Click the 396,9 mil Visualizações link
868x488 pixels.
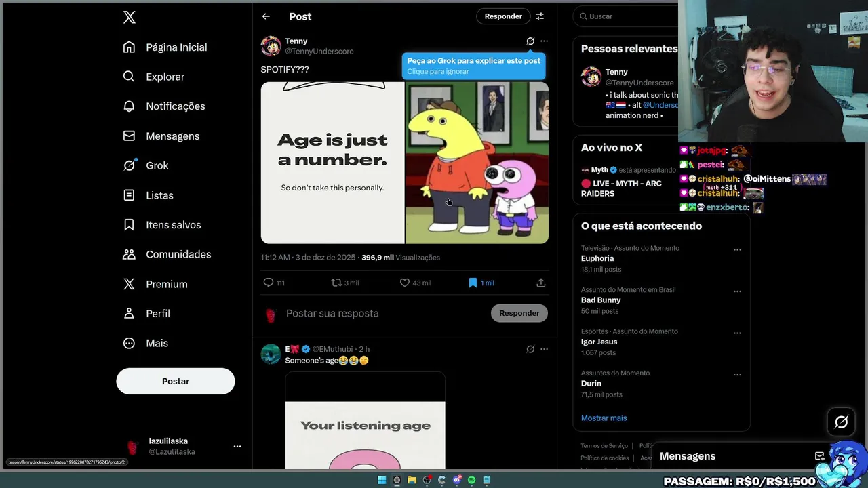[x=401, y=258]
